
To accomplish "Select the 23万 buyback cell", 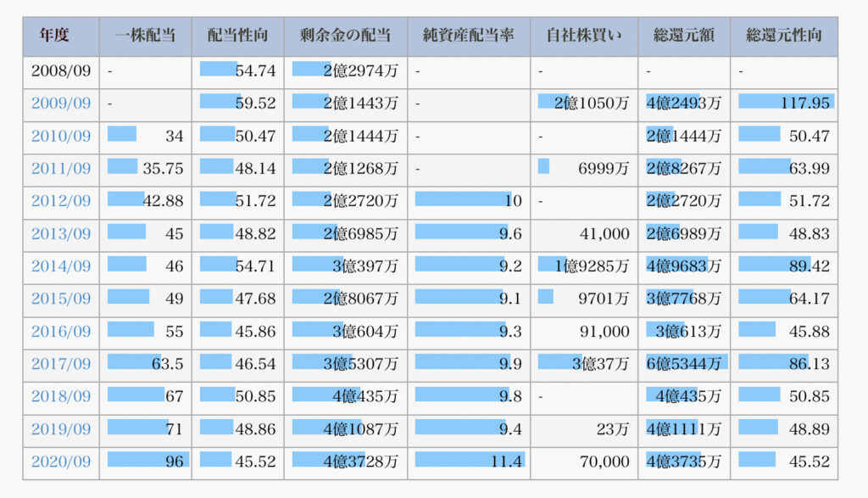I will coord(584,430).
